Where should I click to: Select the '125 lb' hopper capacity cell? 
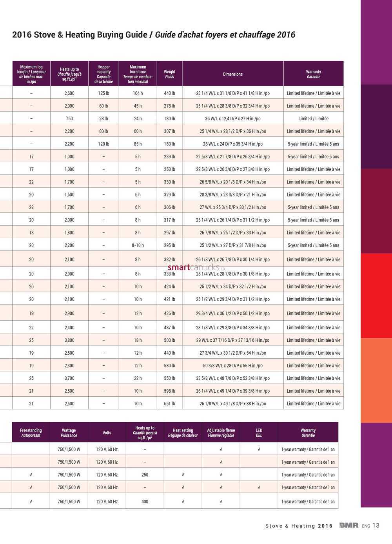point(103,93)
